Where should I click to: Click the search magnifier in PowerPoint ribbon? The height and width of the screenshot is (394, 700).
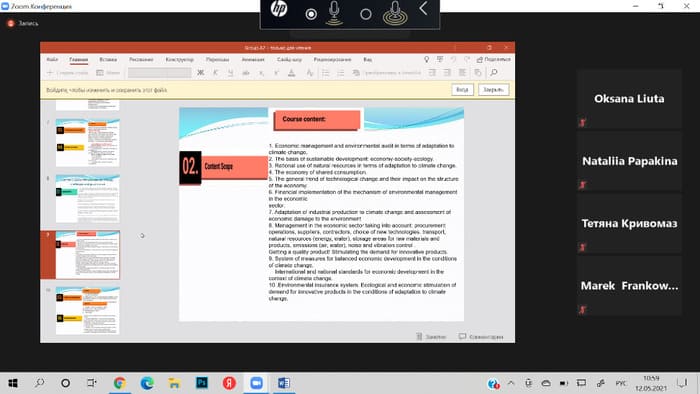tap(494, 72)
